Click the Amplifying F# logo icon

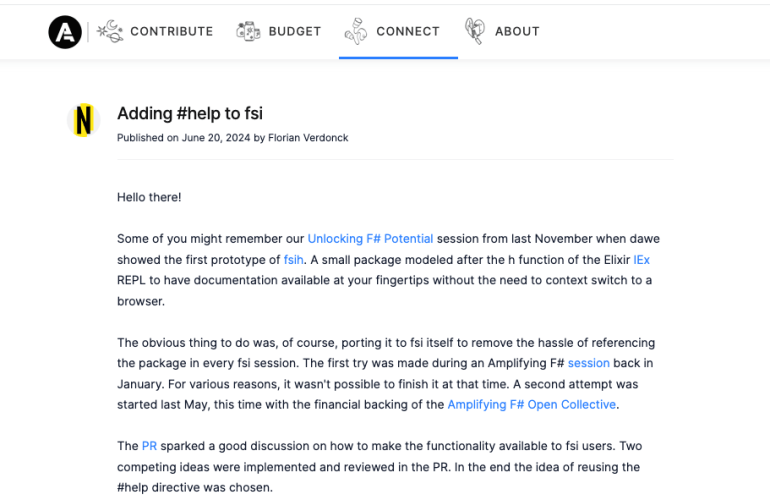pos(65,32)
